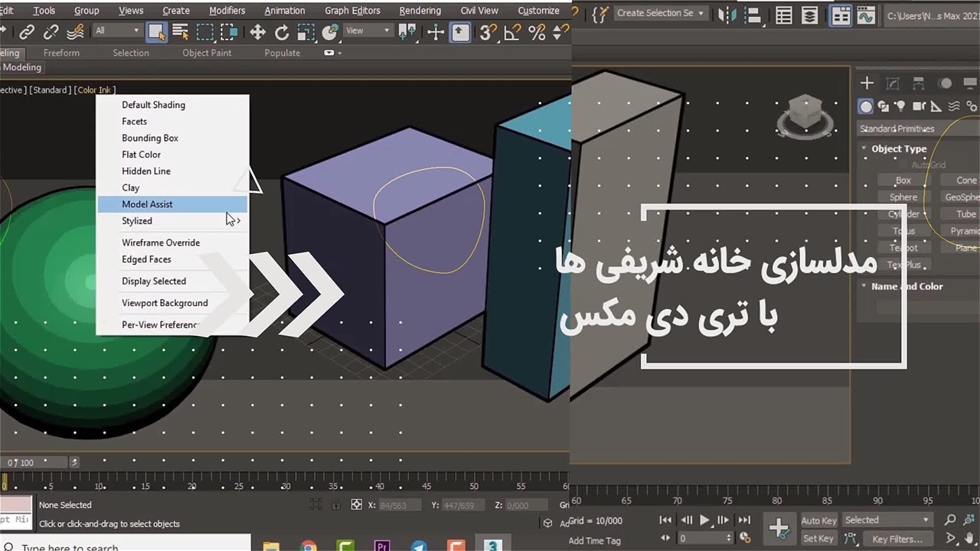The image size is (980, 551).
Task: Choose Model Assist from the shading menu
Action: 147,204
